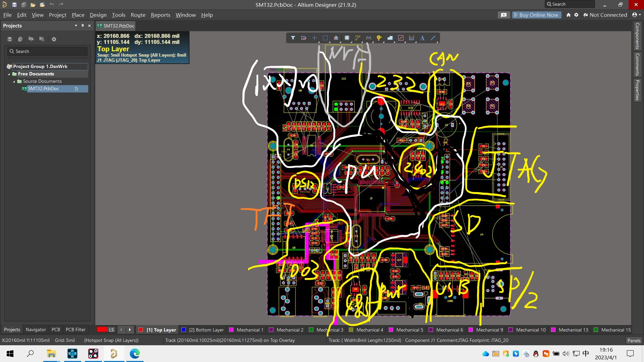Open the Route menu
The image size is (644, 362).
click(138, 15)
